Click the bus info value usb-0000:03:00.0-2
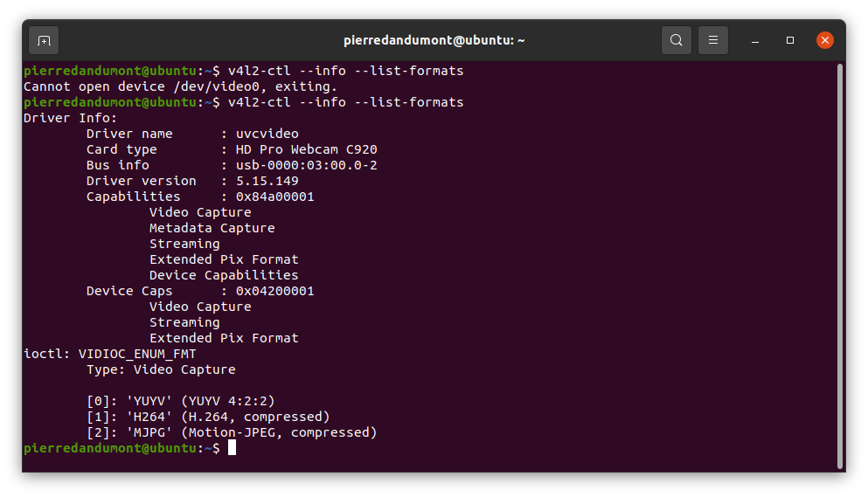Viewport: 868px width, 497px height. click(307, 165)
